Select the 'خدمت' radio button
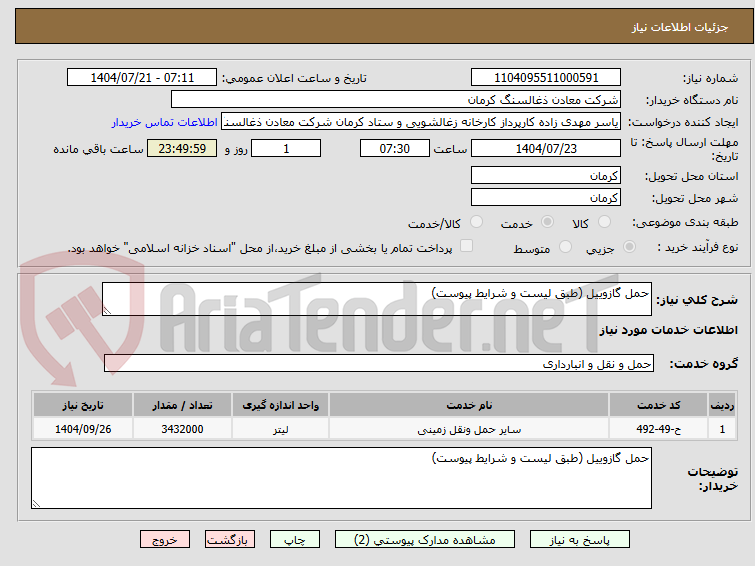755x566 pixels. click(547, 222)
